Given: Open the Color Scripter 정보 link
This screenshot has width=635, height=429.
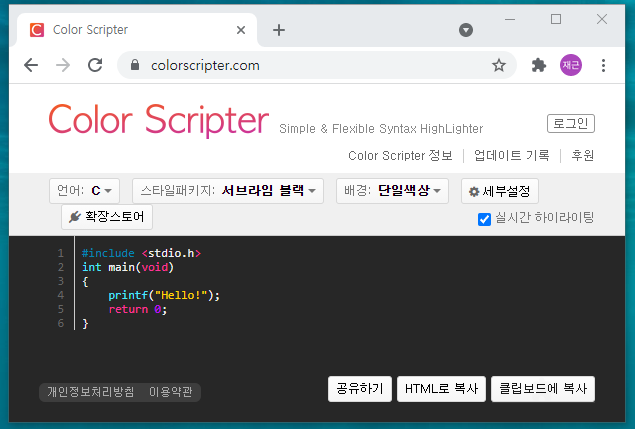Looking at the screenshot, I should [400, 155].
